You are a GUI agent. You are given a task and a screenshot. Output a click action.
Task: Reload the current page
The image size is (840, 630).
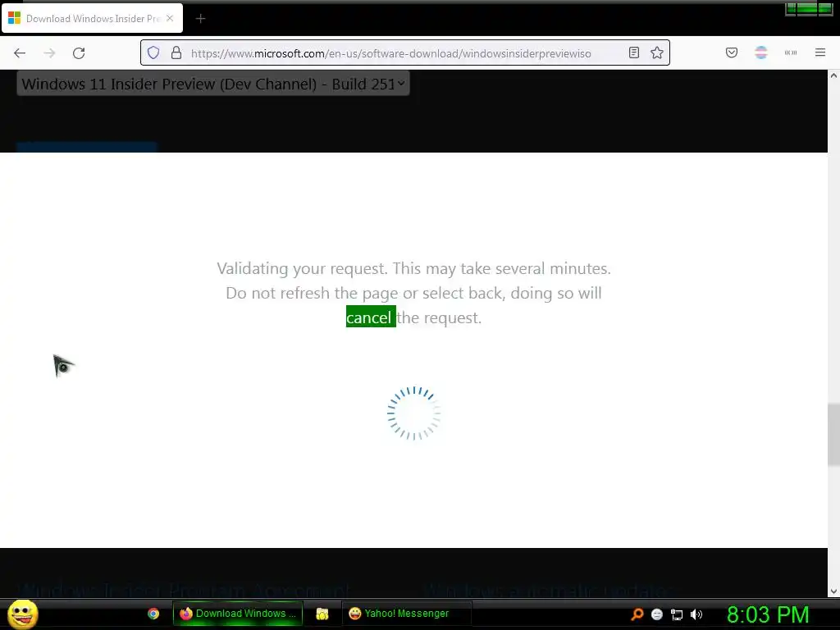coord(79,53)
